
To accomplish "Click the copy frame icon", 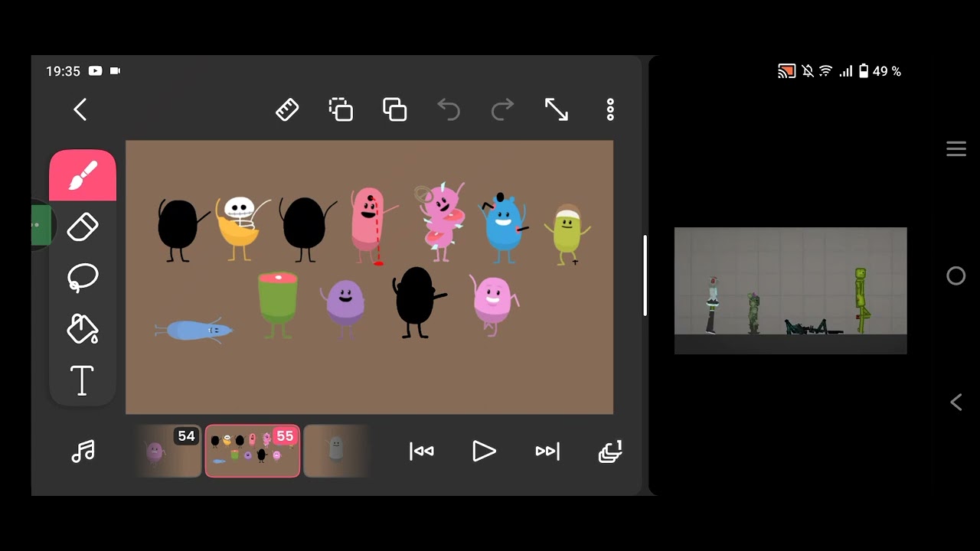I will (341, 109).
